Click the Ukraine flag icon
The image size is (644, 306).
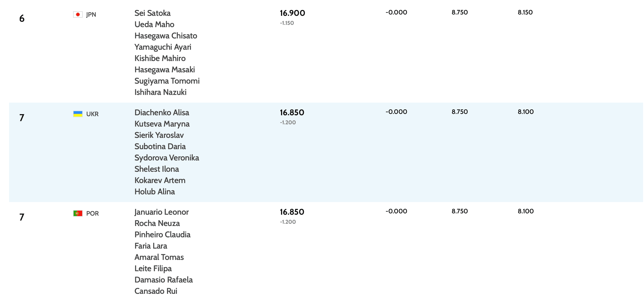click(x=78, y=114)
